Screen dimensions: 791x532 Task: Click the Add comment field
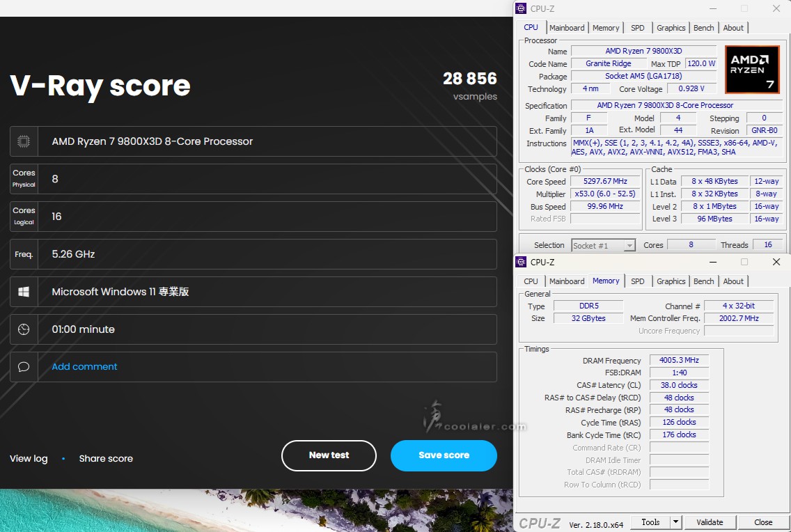click(84, 367)
